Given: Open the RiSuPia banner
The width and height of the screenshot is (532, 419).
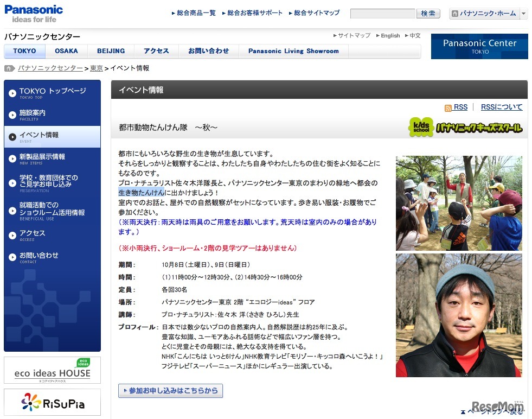Looking at the screenshot, I should pos(52,402).
